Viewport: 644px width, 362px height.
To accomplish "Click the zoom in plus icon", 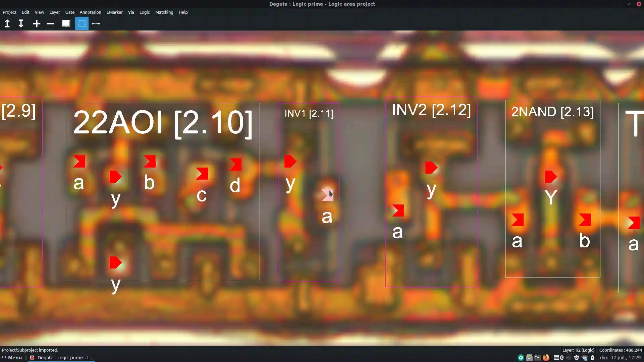I will tap(37, 23).
